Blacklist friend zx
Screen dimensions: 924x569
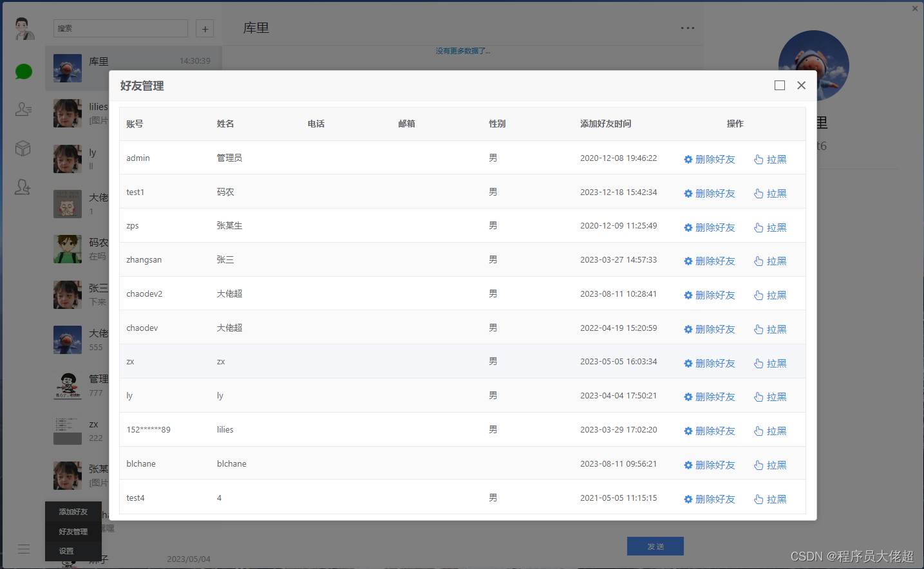tap(771, 364)
